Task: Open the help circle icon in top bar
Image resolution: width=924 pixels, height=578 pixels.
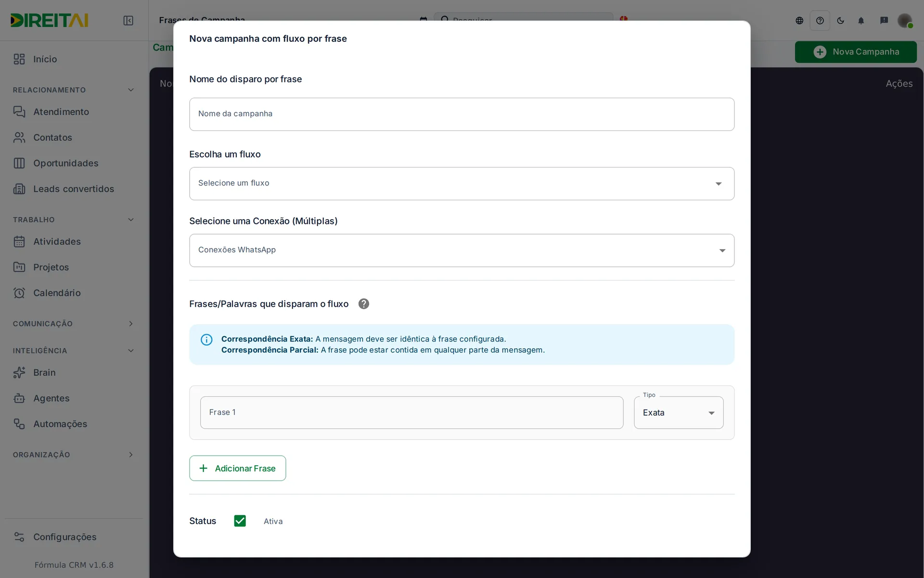Action: tap(820, 21)
